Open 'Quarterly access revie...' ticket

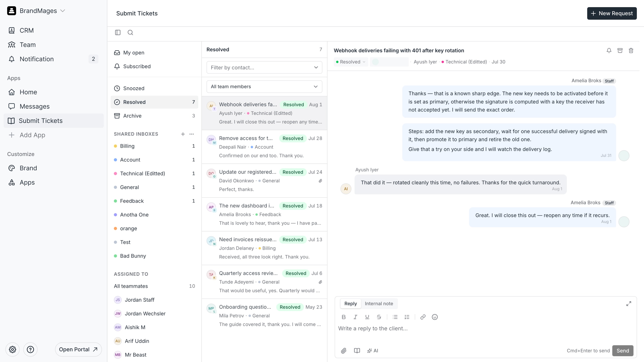265,282
